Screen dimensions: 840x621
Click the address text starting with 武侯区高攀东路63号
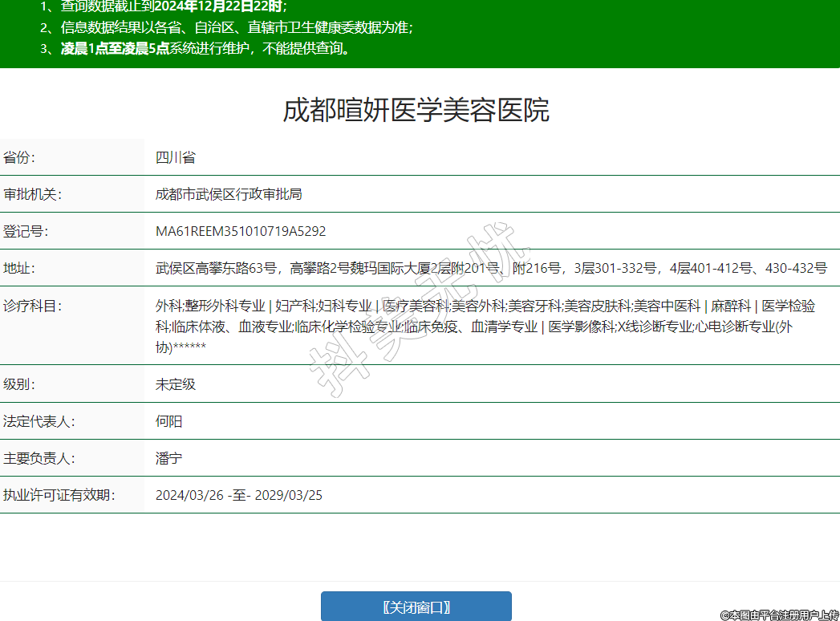pos(491,268)
